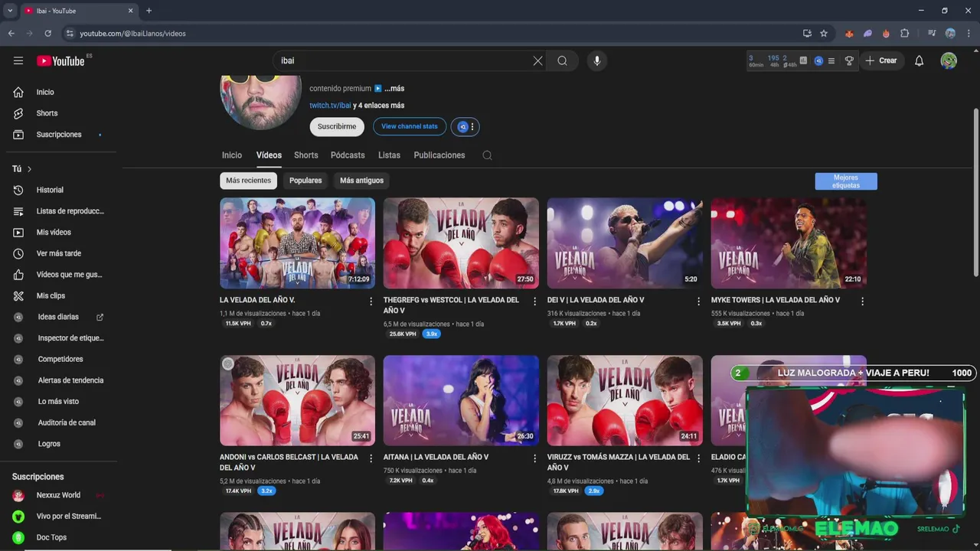Filter videos by Más antiguos
The image size is (980, 551).
[361, 181]
